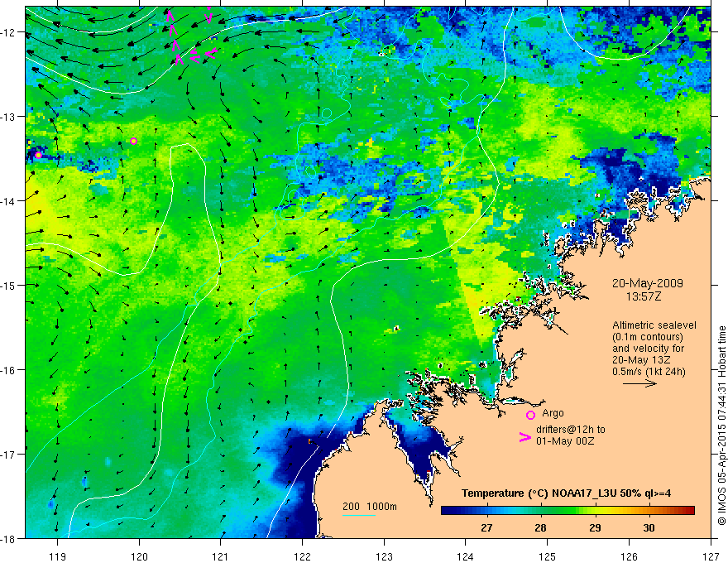Viewport: 728px width, 563px height.
Task: Click the color bar label 29
Action: pos(595,527)
